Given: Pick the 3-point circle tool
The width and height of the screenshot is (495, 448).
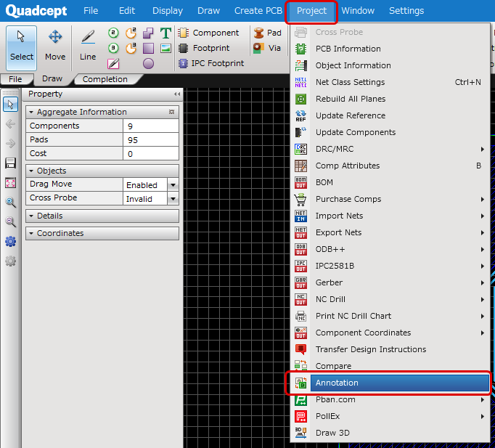Looking at the screenshot, I should [x=113, y=48].
